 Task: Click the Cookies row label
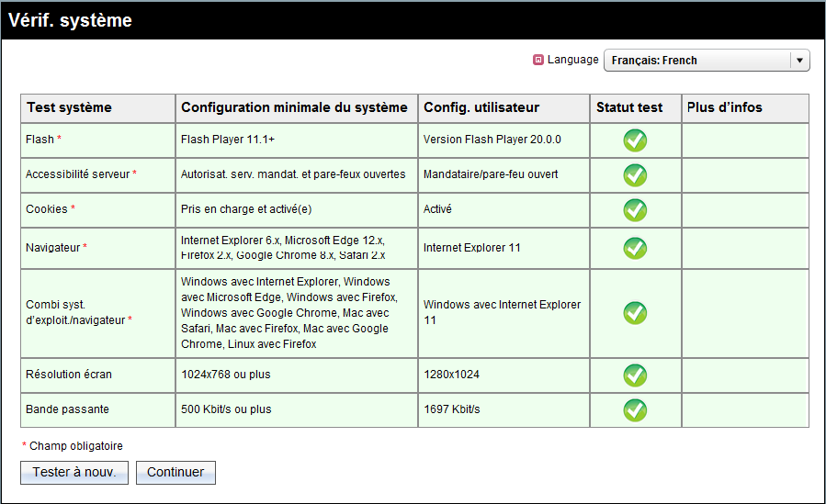click(x=47, y=209)
